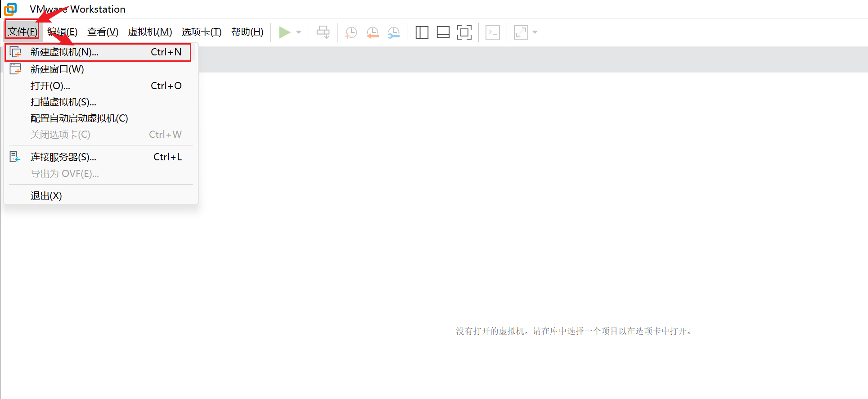Toggle the thumbnail bar layout icon
The width and height of the screenshot is (868, 399).
point(443,32)
